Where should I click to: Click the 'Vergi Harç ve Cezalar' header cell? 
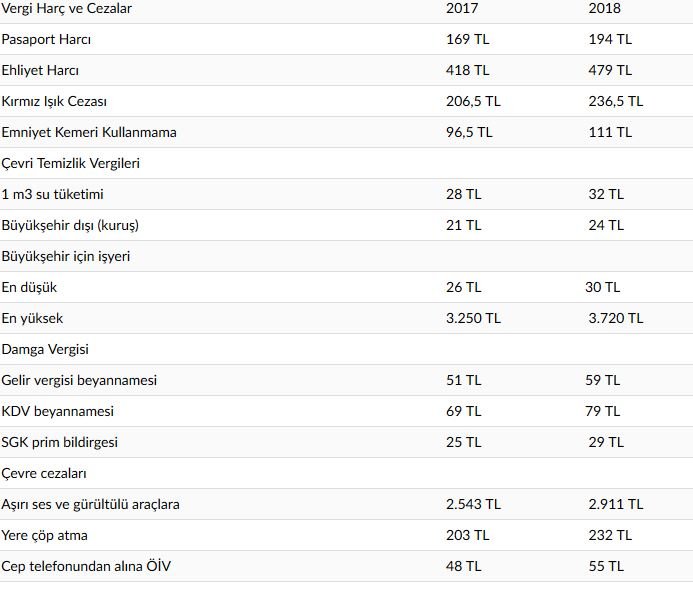(67, 8)
